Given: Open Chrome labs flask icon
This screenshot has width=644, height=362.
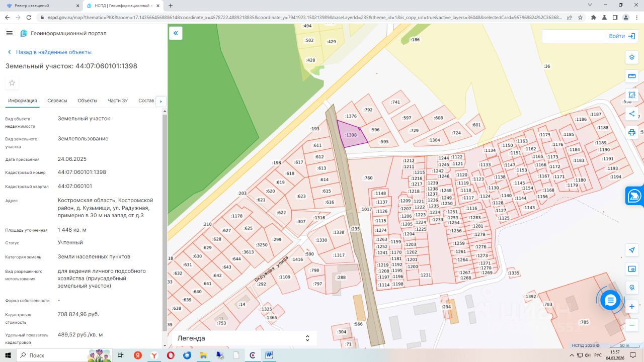Looking at the screenshot, I should 604,17.
